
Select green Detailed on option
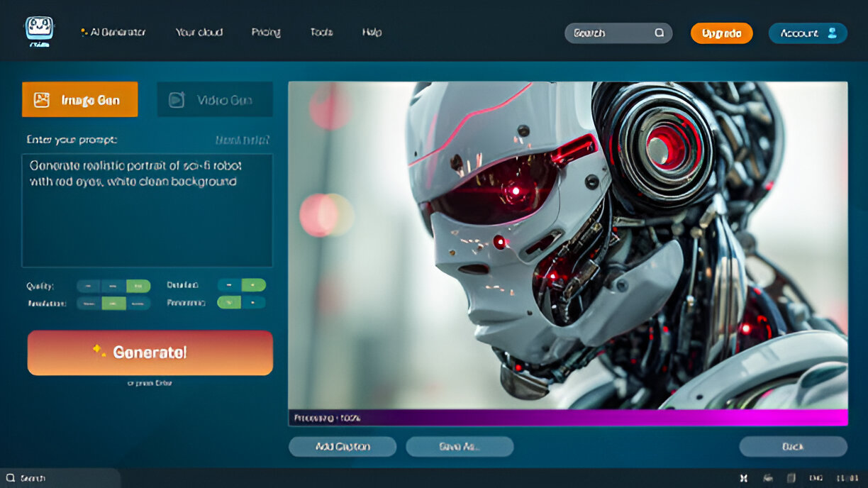click(x=254, y=284)
